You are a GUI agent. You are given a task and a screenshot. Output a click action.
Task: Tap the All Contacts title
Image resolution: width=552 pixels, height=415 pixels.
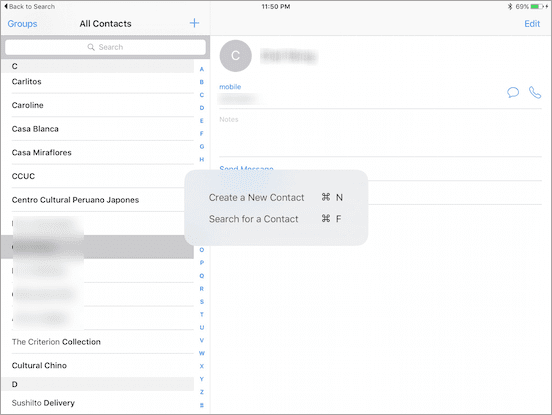(105, 24)
